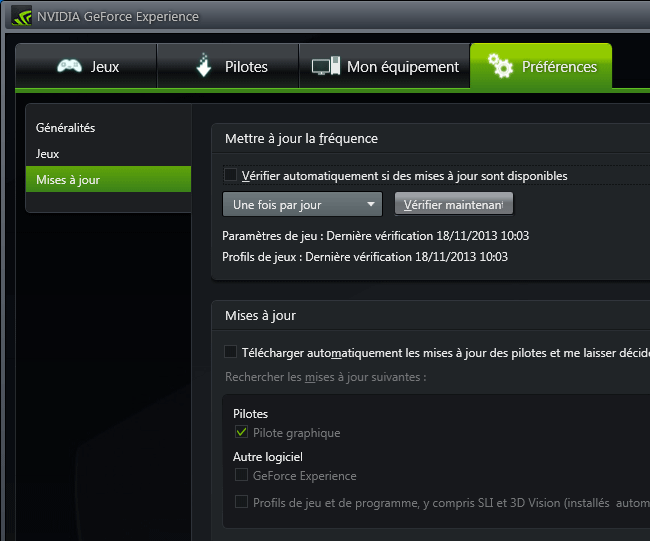Open the Mon équipement tab
Viewport: 650px width, 541px height.
pos(385,66)
